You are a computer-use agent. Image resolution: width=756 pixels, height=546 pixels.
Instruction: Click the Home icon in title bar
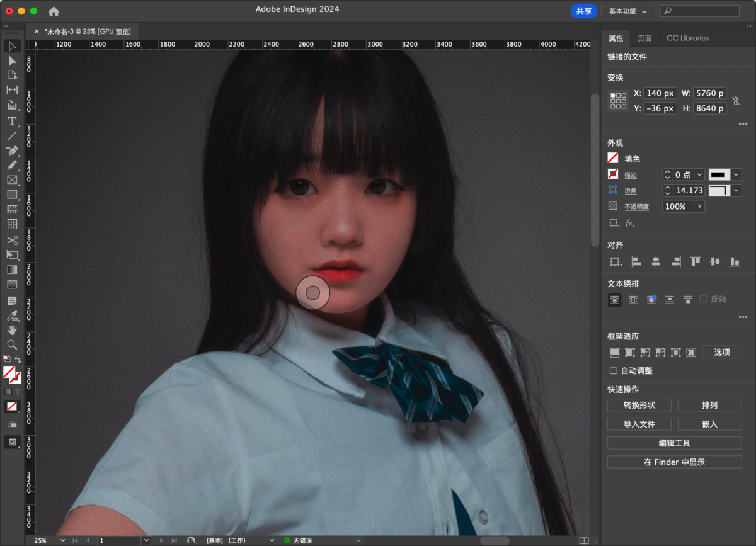tap(54, 11)
